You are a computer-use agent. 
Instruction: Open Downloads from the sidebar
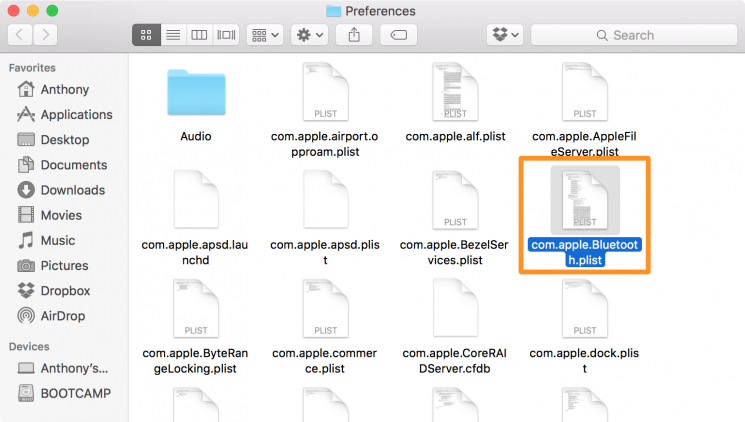[64, 190]
